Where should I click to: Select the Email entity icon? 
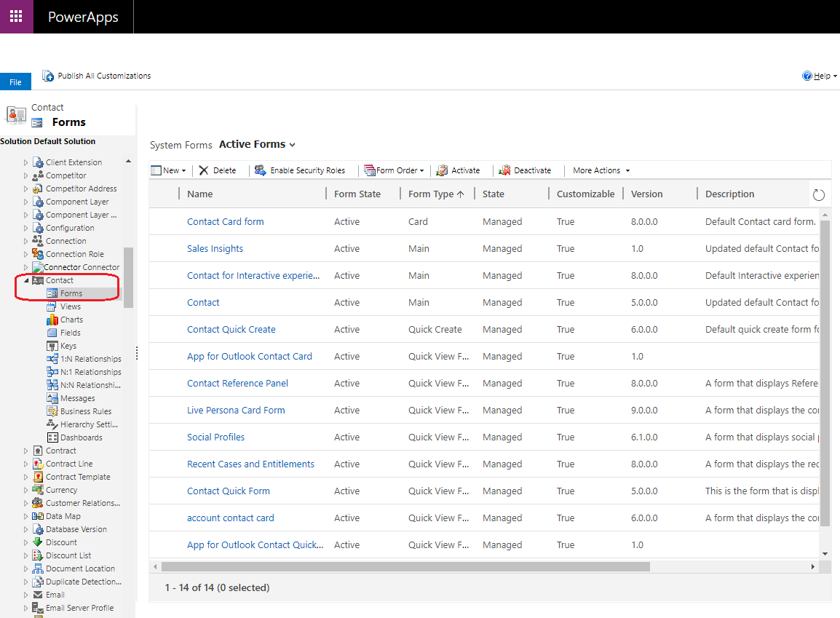(38, 595)
